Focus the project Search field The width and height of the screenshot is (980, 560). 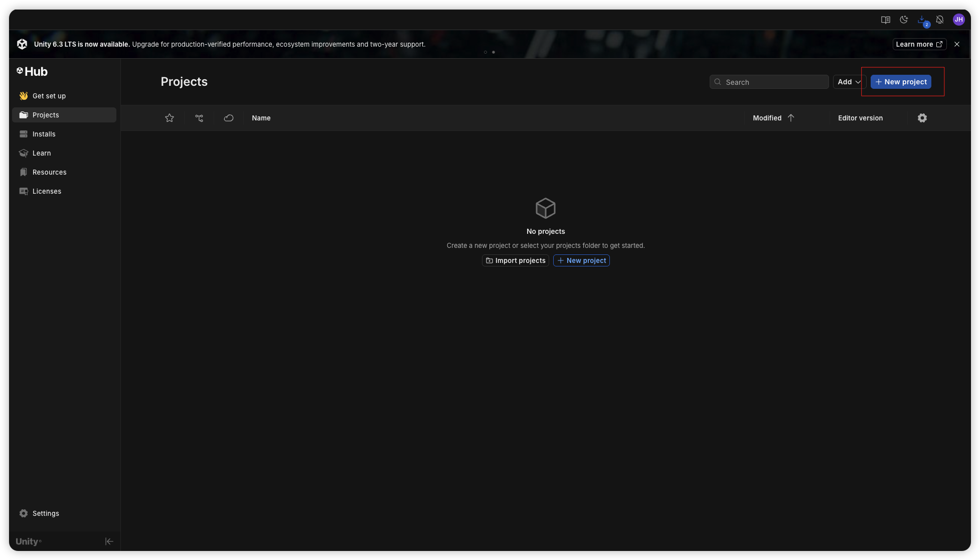(x=769, y=82)
